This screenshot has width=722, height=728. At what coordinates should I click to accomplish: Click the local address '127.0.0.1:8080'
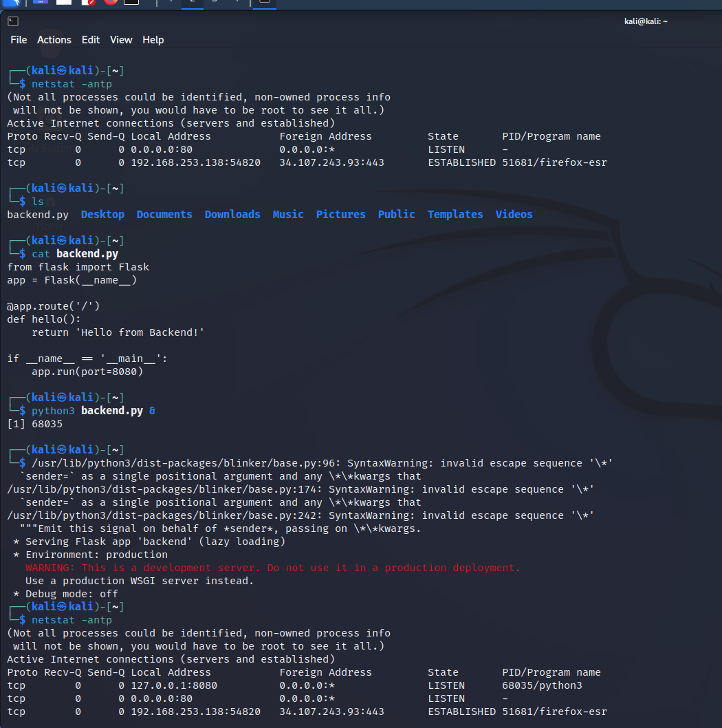(x=174, y=685)
